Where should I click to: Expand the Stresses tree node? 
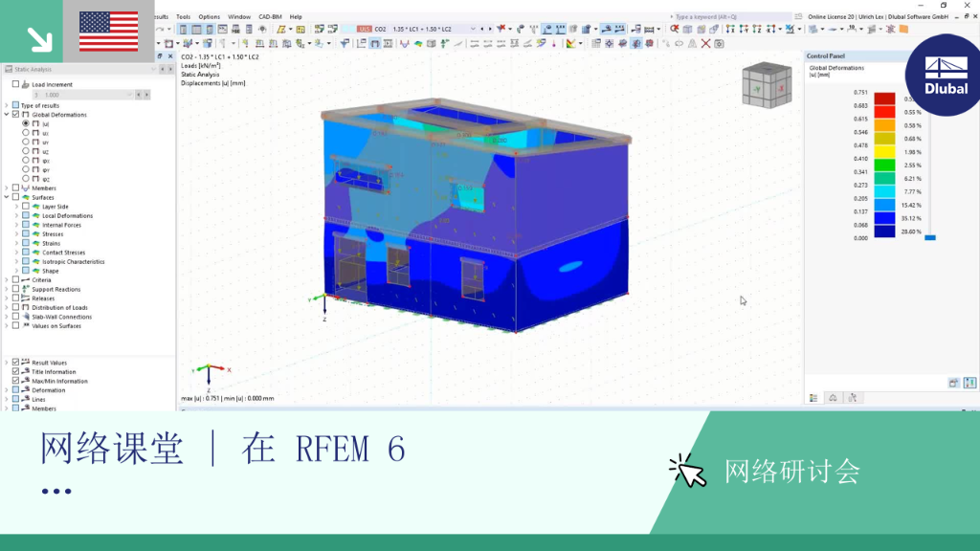17,234
